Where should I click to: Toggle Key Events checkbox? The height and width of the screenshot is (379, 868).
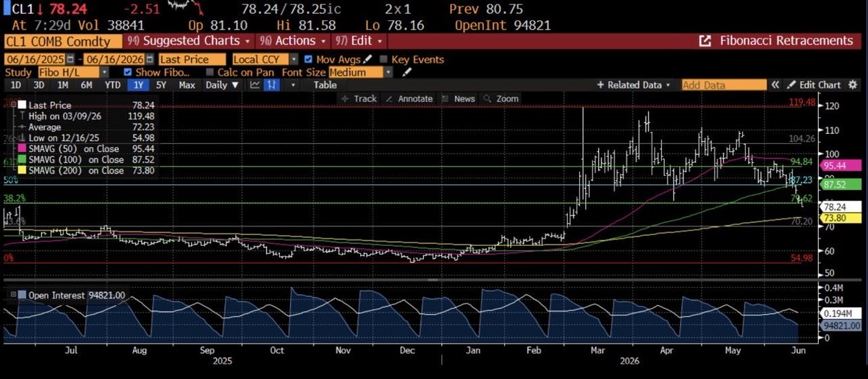pyautogui.click(x=384, y=59)
